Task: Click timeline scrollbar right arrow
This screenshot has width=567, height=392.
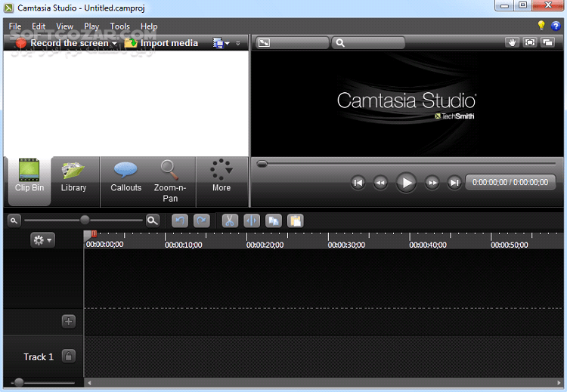Action: coord(559,383)
